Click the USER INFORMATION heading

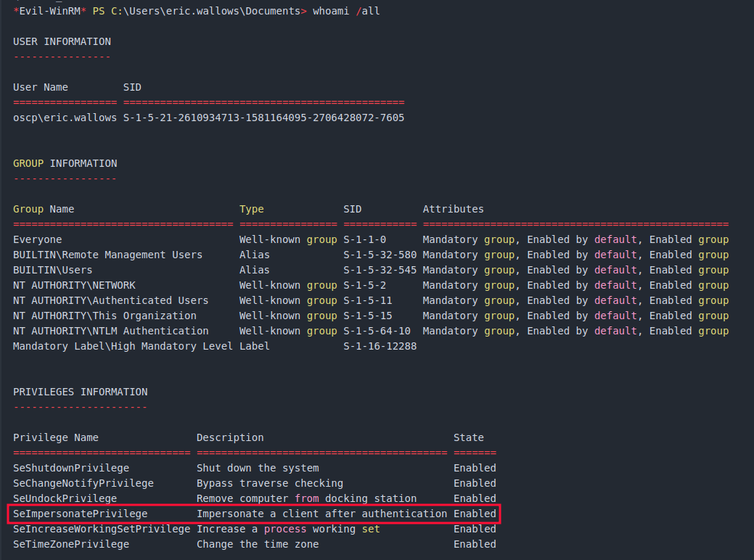62,41
